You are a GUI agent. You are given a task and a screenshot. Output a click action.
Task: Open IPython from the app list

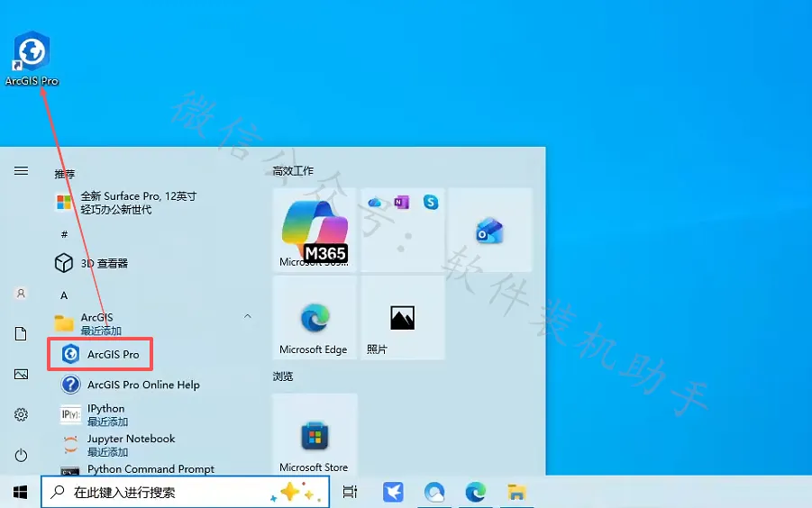point(105,415)
